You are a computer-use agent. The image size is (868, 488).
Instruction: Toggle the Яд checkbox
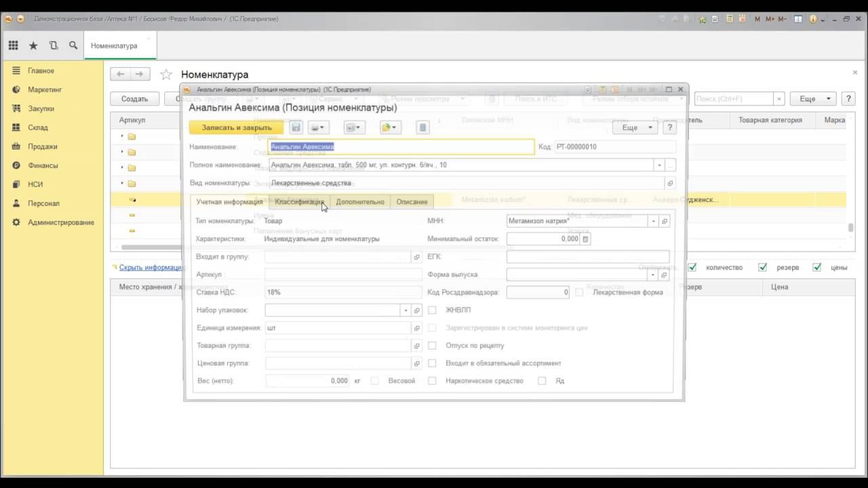[x=542, y=381]
